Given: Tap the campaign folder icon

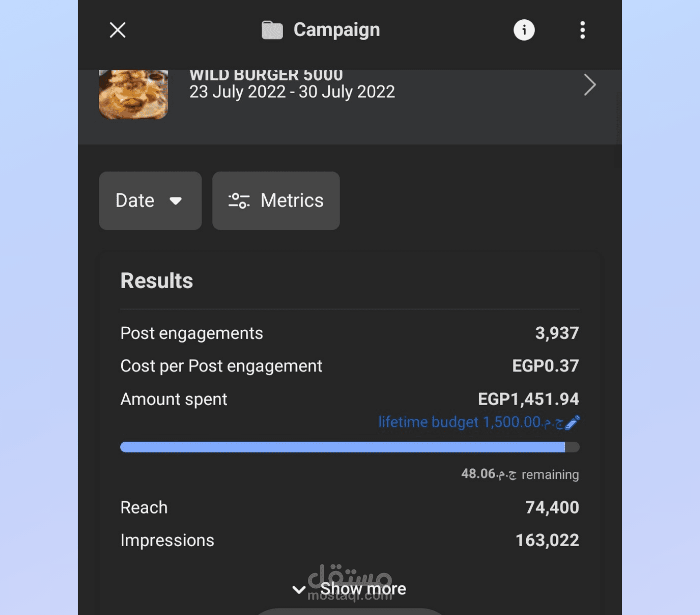Looking at the screenshot, I should [272, 30].
